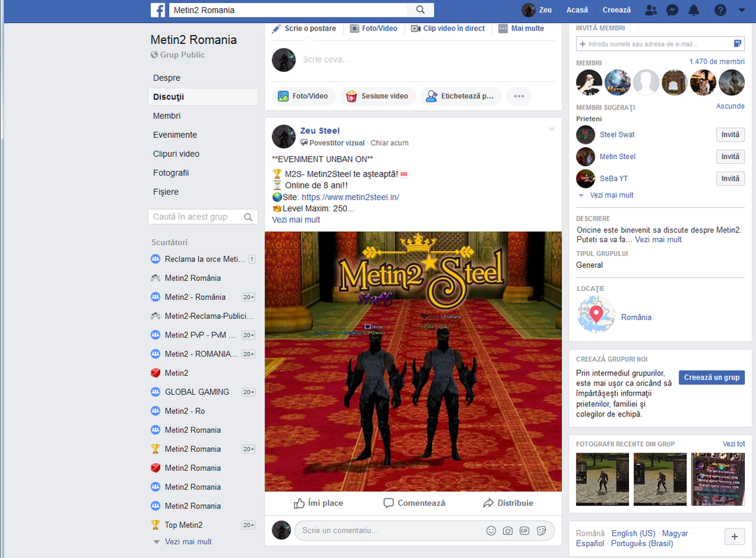Screen dimensions: 756x558
Task: Open the metin2steel.in site link
Action: (350, 197)
